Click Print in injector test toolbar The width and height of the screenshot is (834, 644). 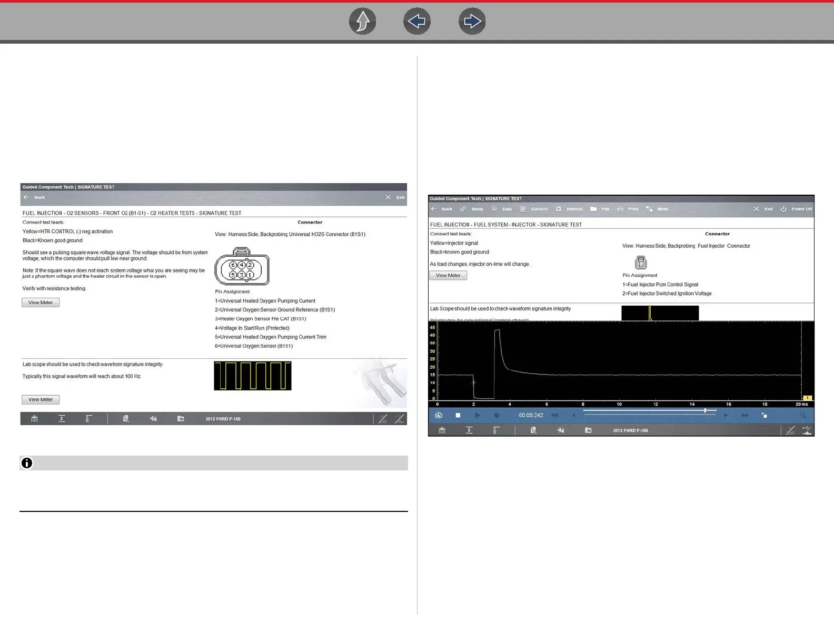[628, 209]
